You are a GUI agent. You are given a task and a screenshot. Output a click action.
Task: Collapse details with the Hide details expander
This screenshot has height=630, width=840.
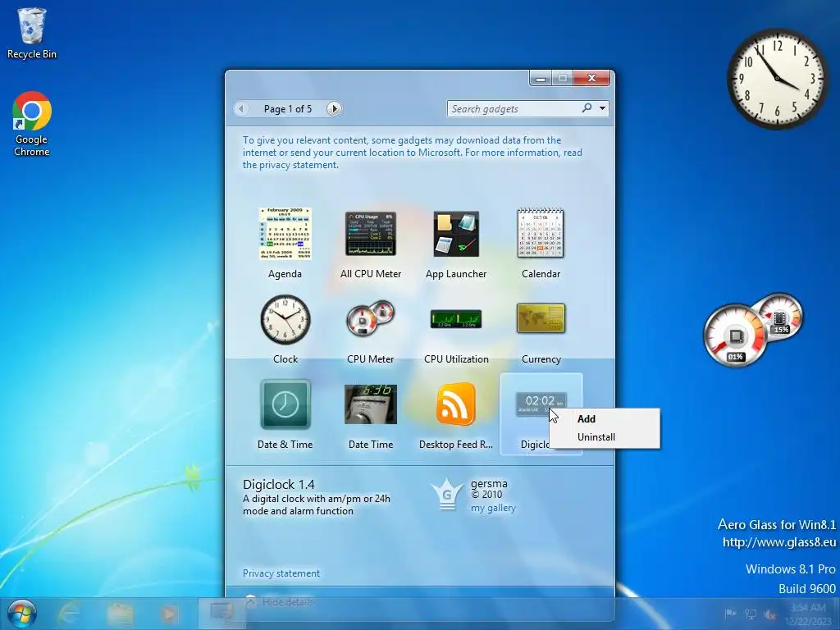(x=280, y=601)
